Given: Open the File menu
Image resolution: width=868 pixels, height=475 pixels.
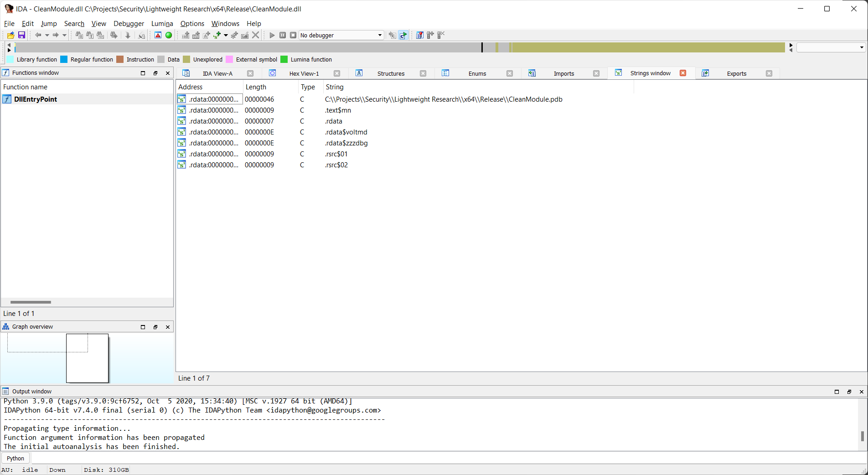Looking at the screenshot, I should click(x=9, y=24).
